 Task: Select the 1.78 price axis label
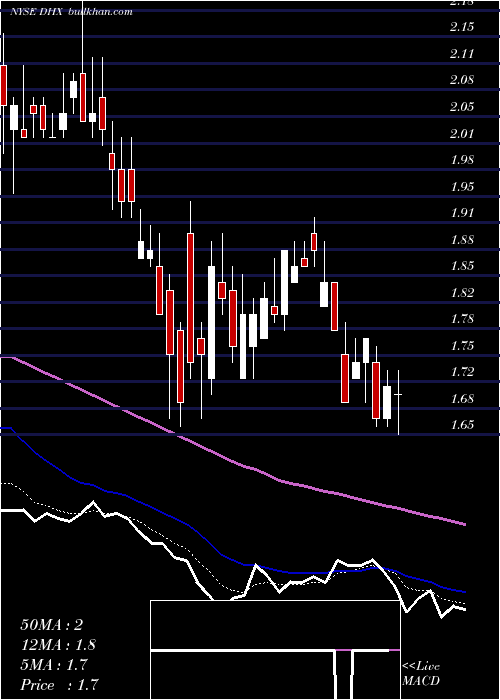(462, 319)
